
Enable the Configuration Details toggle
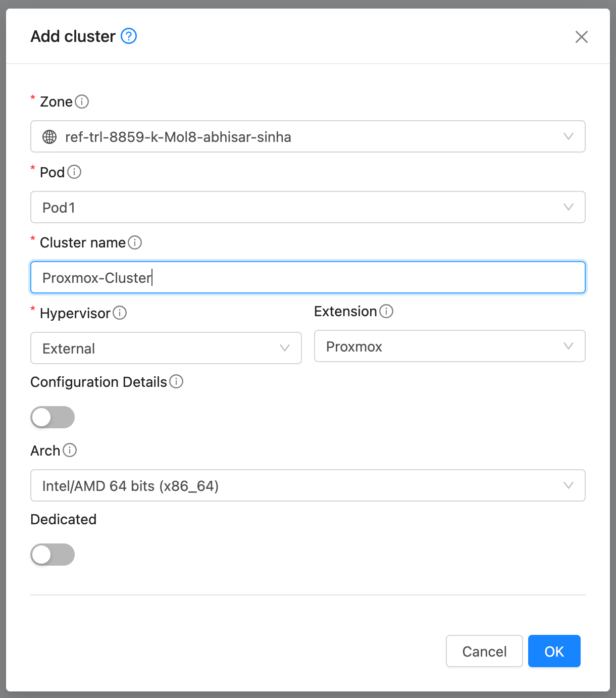coord(53,417)
